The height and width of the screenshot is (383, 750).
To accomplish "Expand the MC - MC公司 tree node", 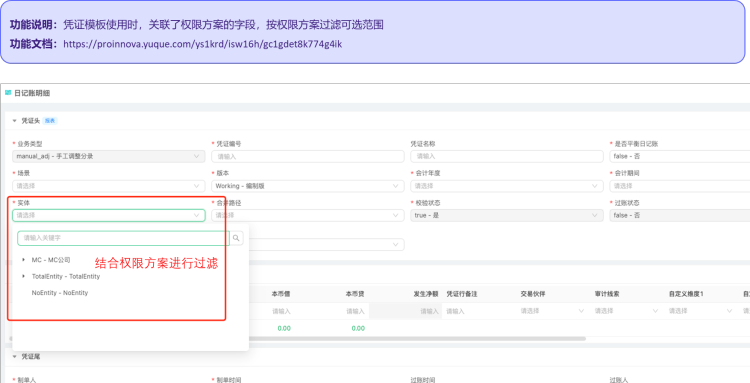I will 23,260.
